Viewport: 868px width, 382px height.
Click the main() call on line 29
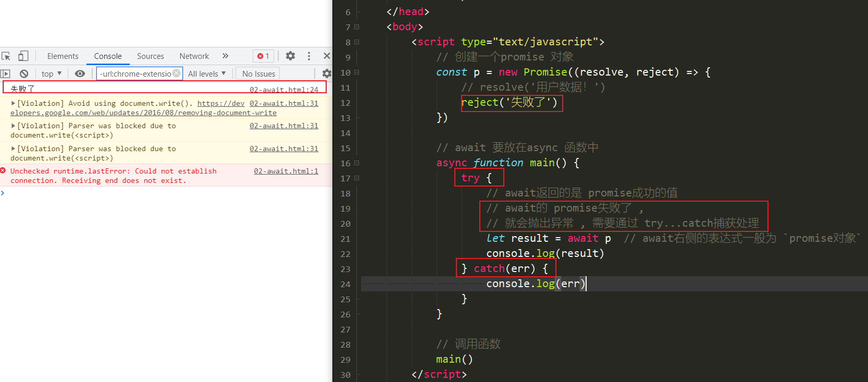[x=454, y=359]
